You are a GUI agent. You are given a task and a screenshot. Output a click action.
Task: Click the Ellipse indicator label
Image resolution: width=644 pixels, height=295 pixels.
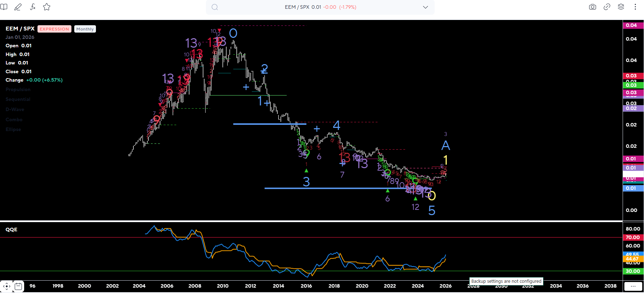click(13, 130)
